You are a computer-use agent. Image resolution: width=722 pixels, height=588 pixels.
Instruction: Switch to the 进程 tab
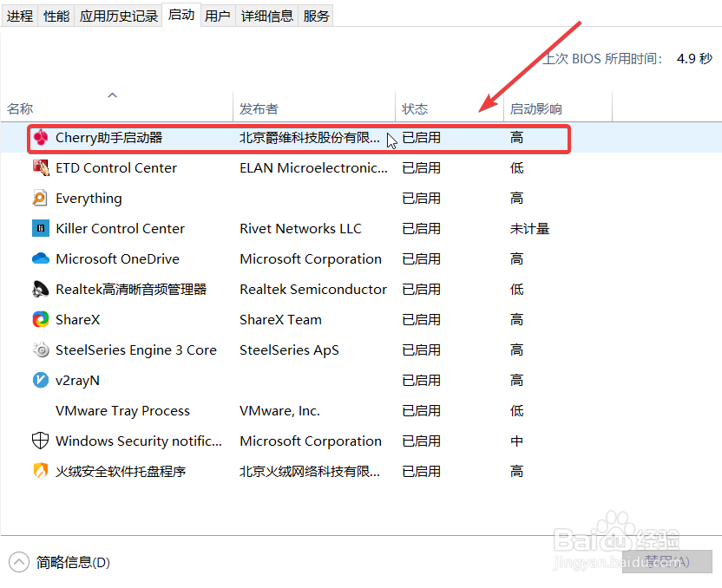tap(20, 15)
